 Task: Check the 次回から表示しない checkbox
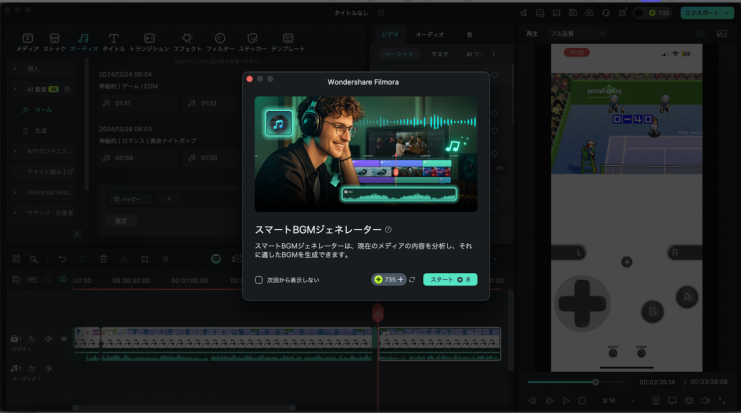click(x=259, y=280)
